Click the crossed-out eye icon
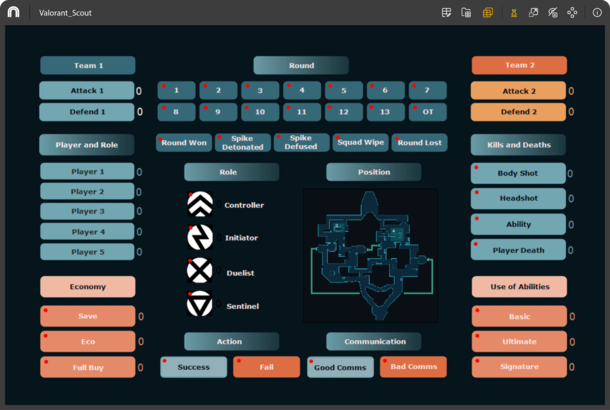610x410 pixels. pyautogui.click(x=553, y=12)
